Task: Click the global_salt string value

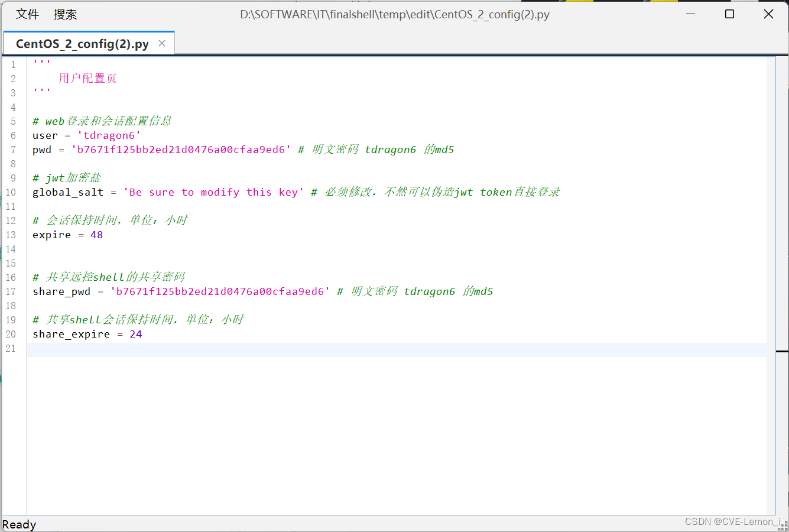Action: [x=213, y=192]
